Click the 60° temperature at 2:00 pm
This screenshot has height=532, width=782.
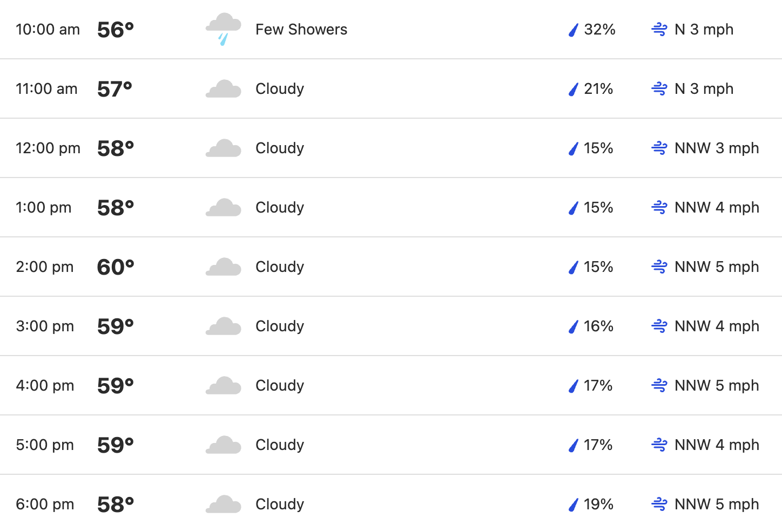pyautogui.click(x=116, y=267)
